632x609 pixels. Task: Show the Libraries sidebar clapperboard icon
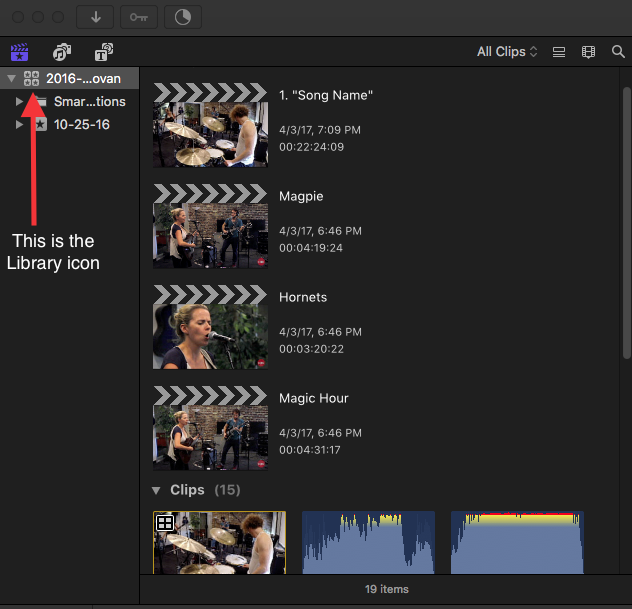(19, 52)
